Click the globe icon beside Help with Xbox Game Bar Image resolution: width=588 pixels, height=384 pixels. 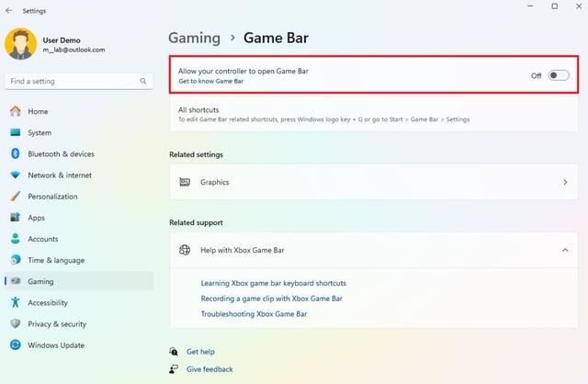(185, 250)
